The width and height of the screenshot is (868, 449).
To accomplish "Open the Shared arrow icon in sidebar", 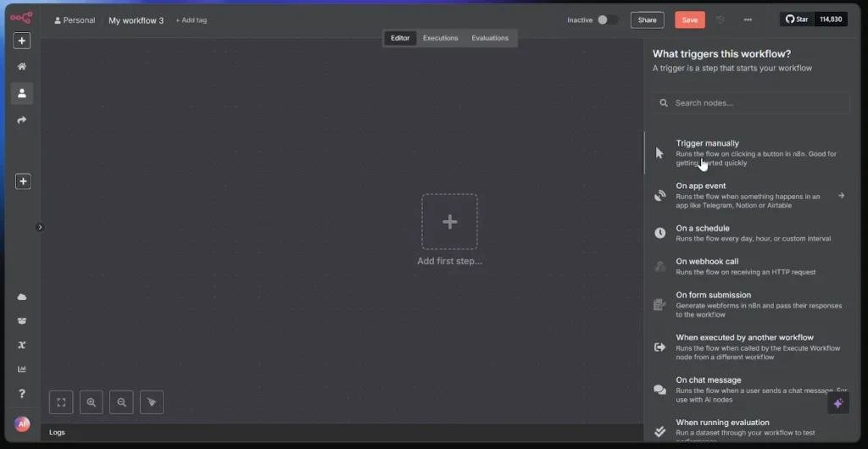I will point(22,120).
